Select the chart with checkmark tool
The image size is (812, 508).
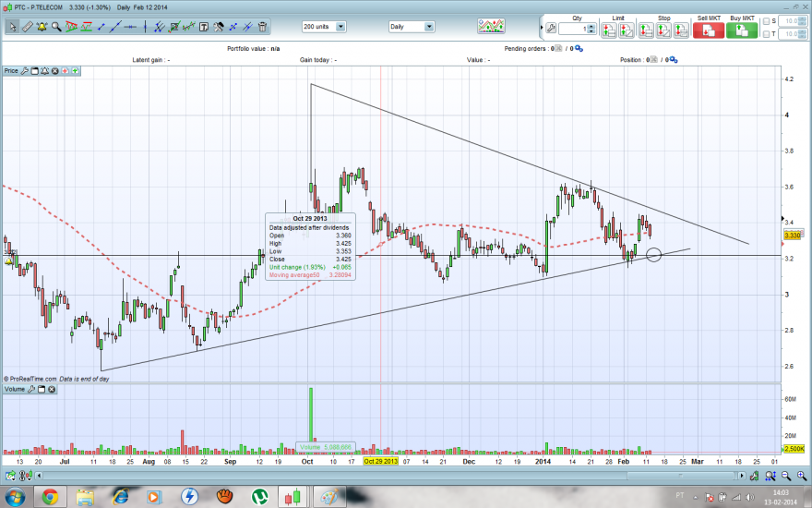(174, 27)
